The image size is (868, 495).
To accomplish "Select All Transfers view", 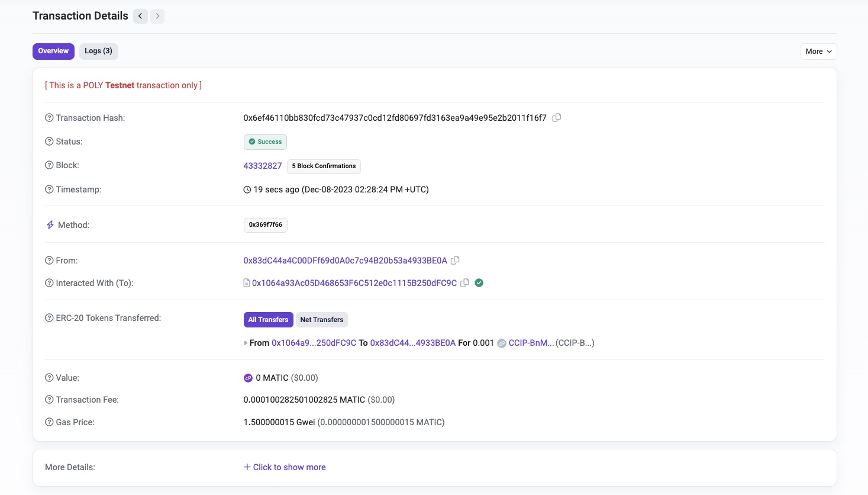I will coord(268,320).
